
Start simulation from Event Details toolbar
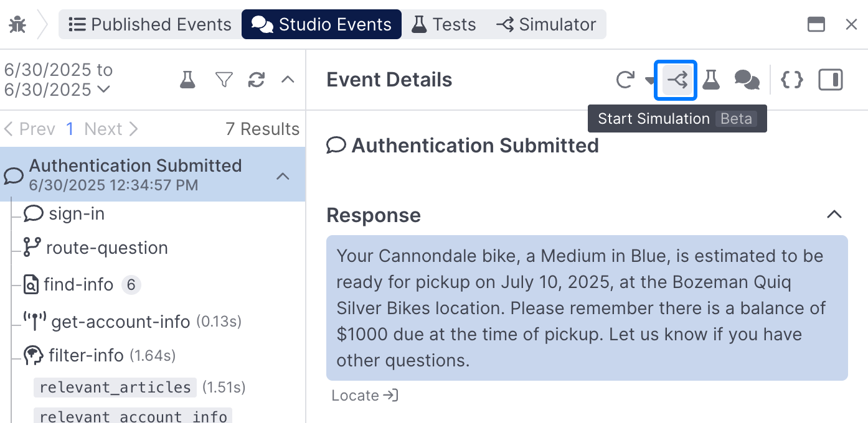676,80
